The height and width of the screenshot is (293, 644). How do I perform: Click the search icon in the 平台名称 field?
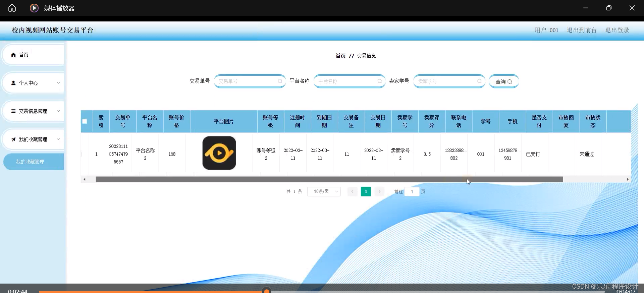[379, 81]
